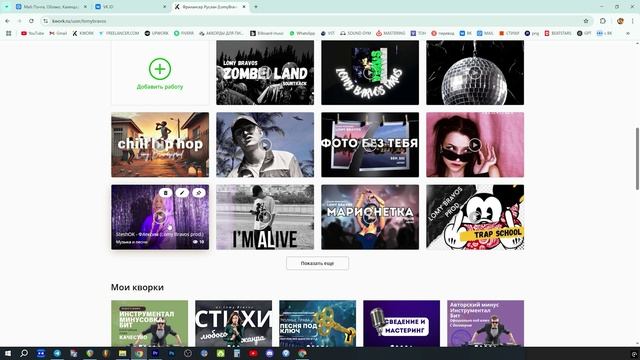Viewport: 640px width, 360px height.
Task: Open the FIVERR bookmark
Action: click(184, 33)
